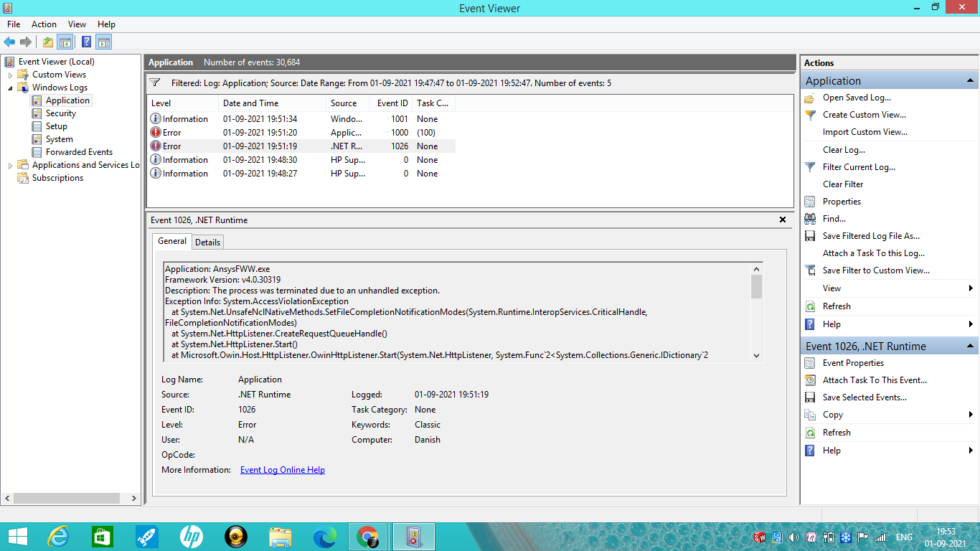This screenshot has height=551, width=980.
Task: Collapse the Application section in Actions pane
Action: 971,81
